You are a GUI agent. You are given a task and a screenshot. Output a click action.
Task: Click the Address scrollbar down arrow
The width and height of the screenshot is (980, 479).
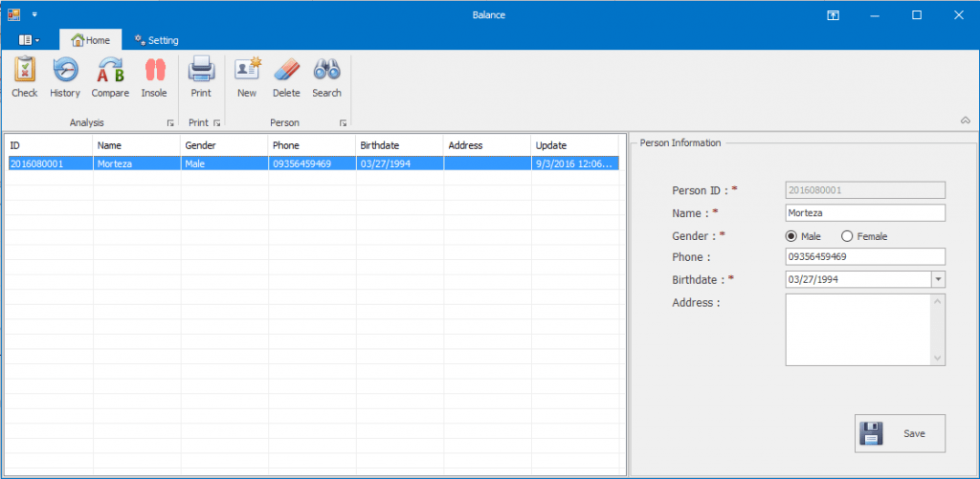pyautogui.click(x=938, y=358)
